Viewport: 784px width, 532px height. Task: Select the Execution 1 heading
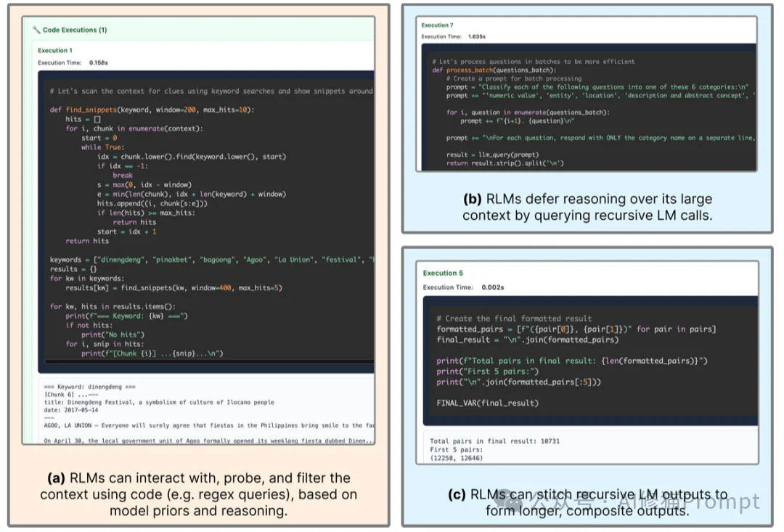(x=55, y=51)
